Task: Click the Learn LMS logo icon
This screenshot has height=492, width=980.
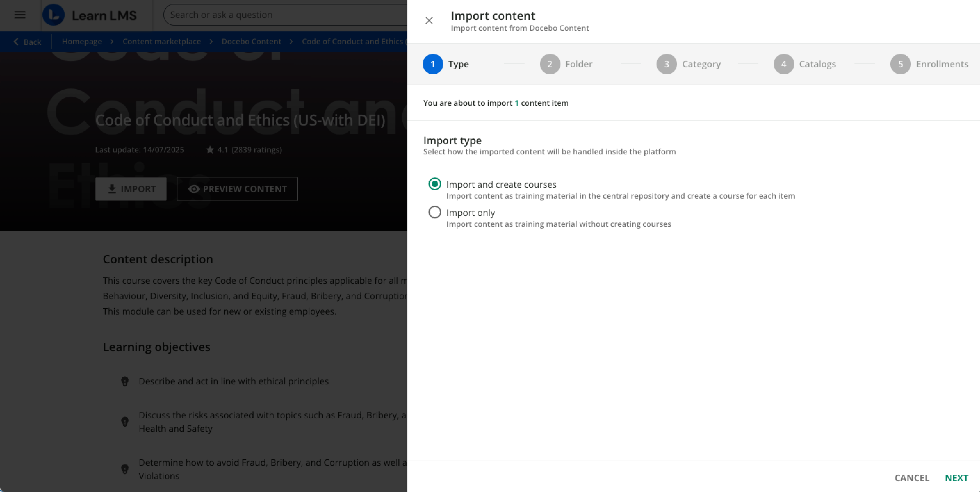Action: [x=53, y=15]
